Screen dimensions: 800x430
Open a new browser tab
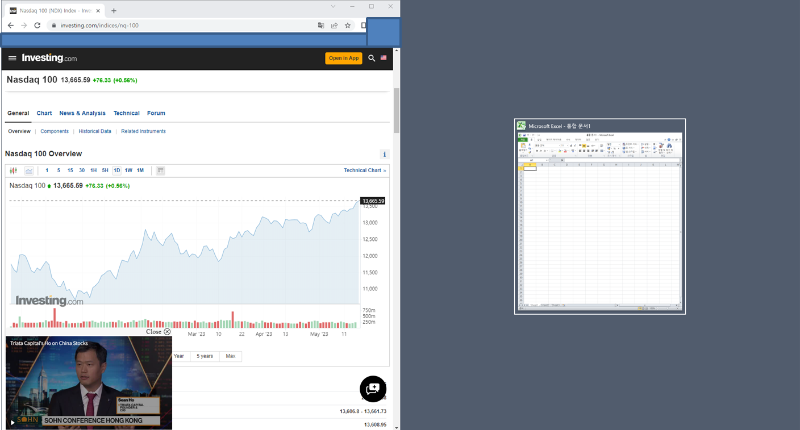coord(114,10)
